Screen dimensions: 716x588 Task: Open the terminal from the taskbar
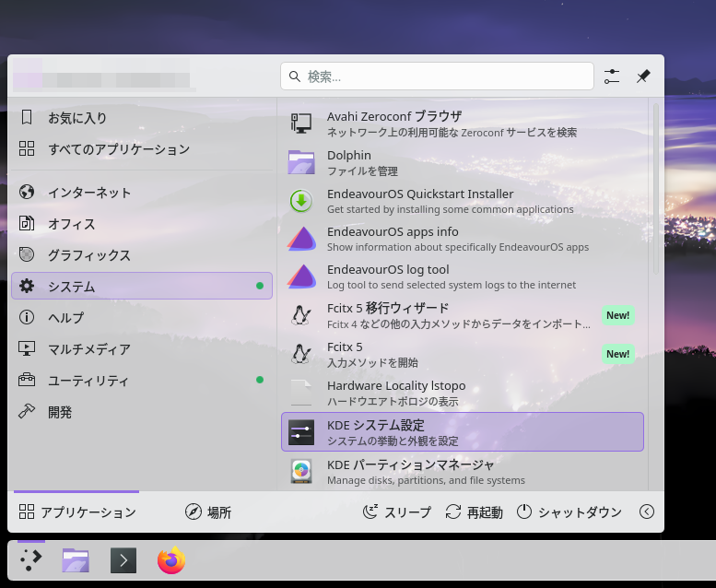coord(123,560)
